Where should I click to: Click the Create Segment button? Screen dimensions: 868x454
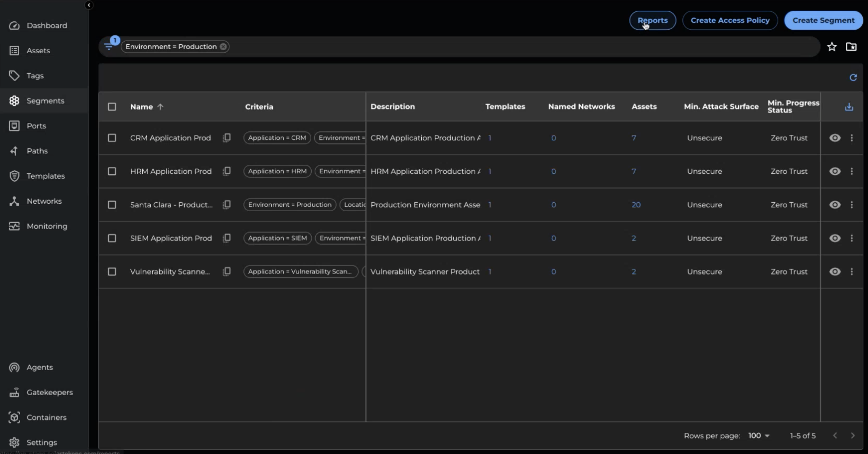(x=823, y=20)
